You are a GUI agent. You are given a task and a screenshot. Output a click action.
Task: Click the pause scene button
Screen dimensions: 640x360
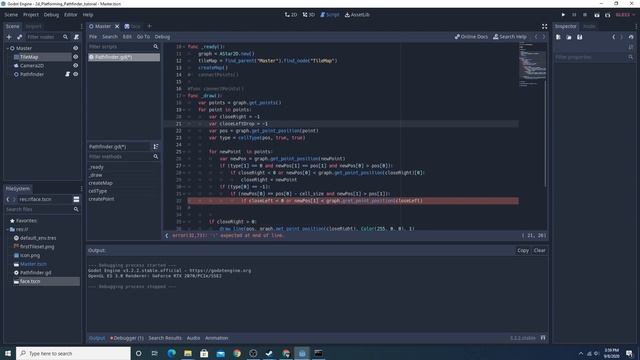pyautogui.click(x=574, y=15)
